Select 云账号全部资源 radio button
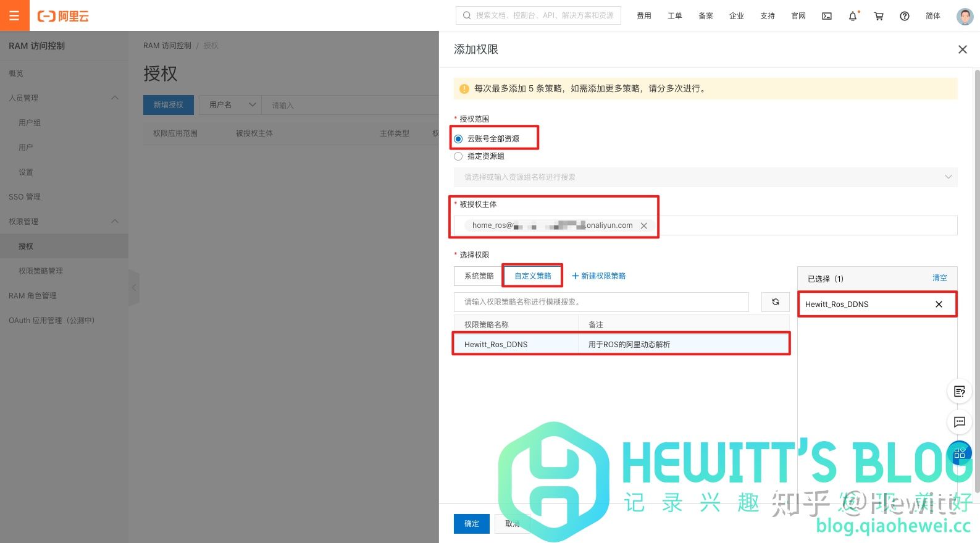Screen dimensions: 980x543 (458, 139)
